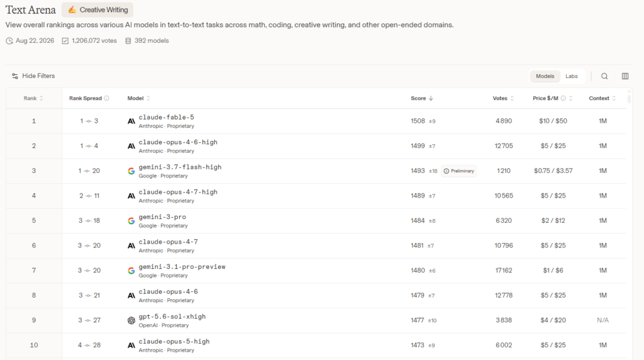Open the claude-opus-4-6-high model link

[x=178, y=142]
